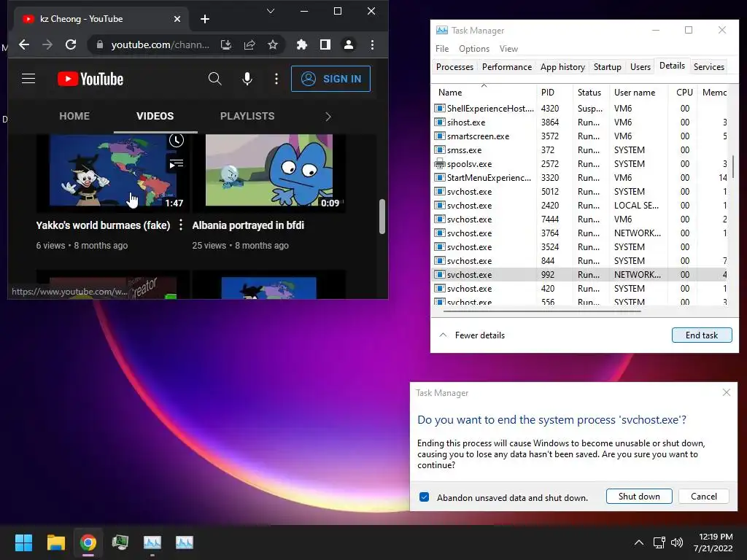Click the SIGN IN button on YouTube

point(330,79)
